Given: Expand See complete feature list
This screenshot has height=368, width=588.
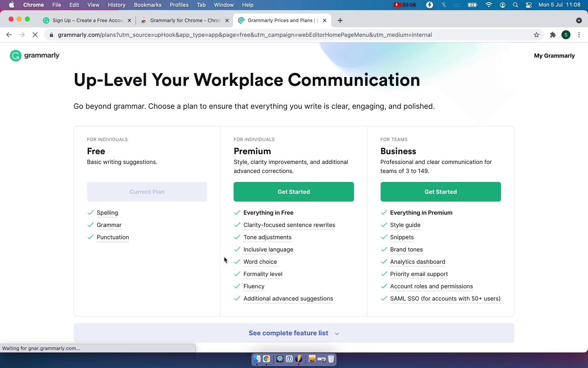Looking at the screenshot, I should point(294,333).
